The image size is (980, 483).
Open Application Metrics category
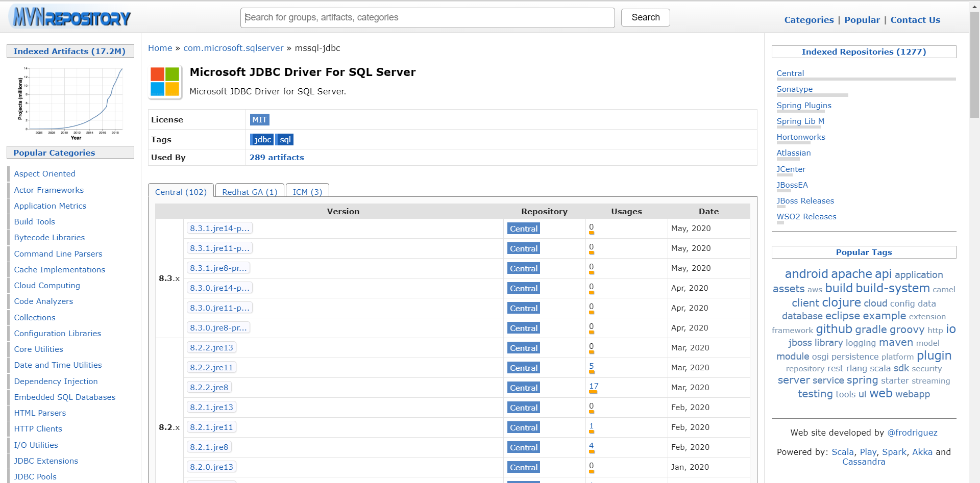(50, 206)
